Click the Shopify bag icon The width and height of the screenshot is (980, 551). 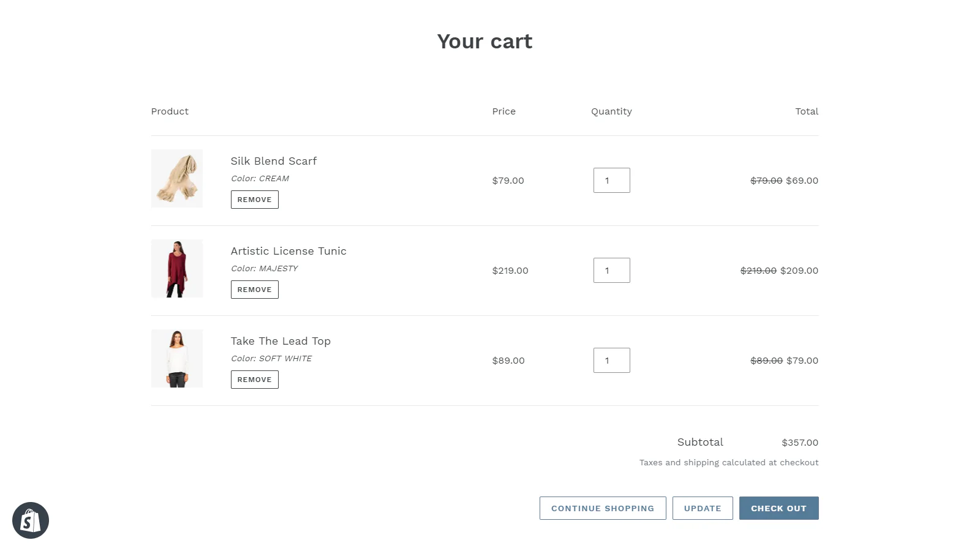(x=31, y=520)
